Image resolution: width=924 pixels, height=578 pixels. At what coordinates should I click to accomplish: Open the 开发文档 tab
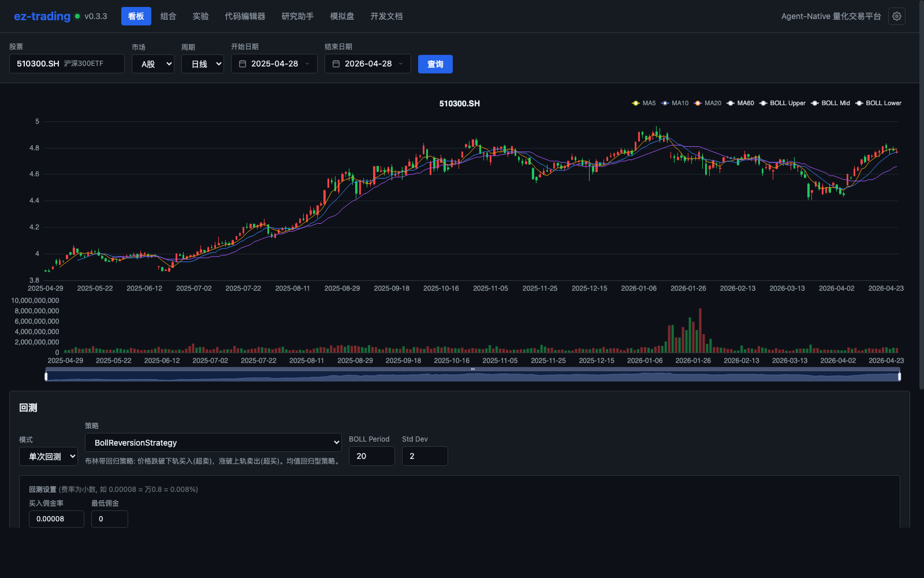coord(386,16)
